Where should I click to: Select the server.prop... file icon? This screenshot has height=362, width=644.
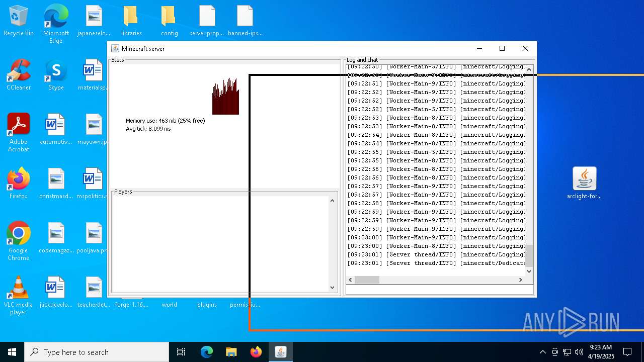point(207,21)
